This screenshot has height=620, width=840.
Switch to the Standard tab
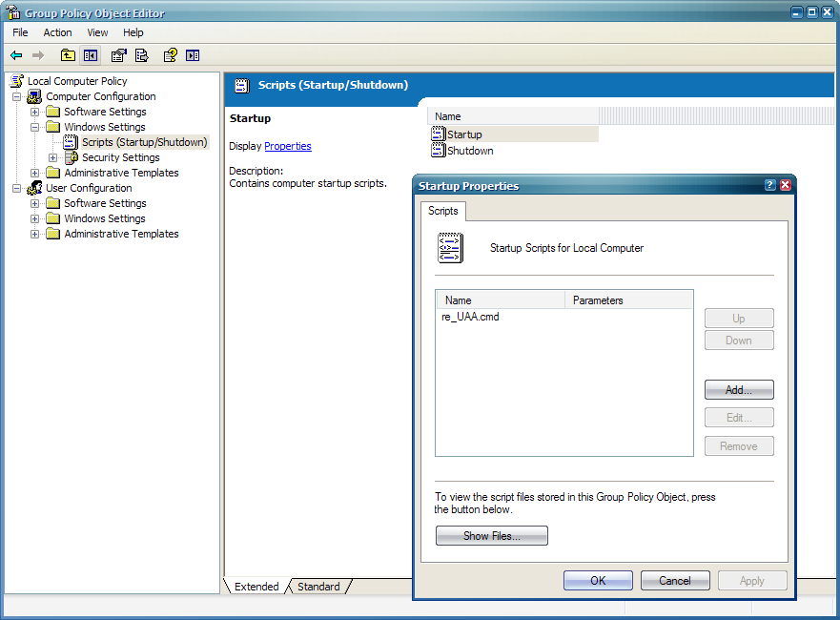318,587
